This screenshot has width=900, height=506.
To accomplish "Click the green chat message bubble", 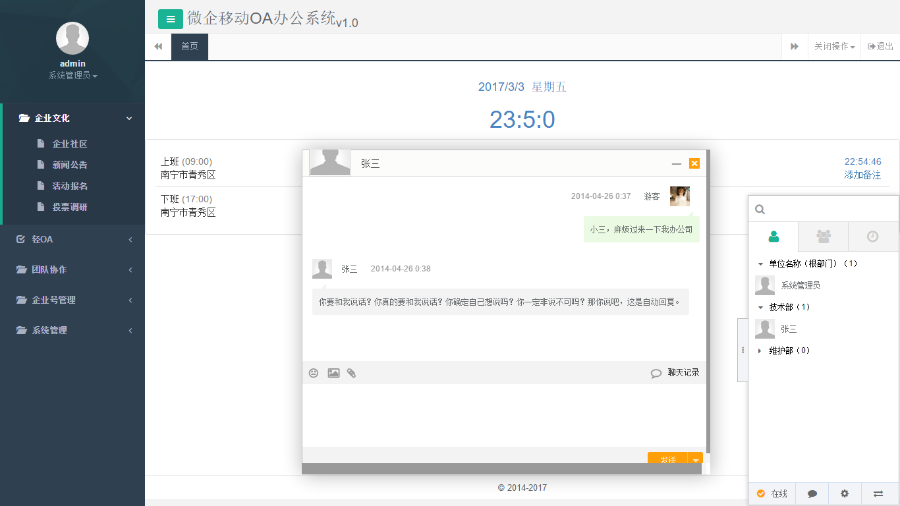I will point(641,229).
